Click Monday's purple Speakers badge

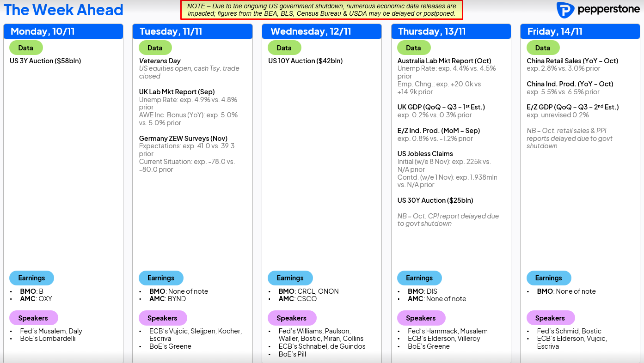pyautogui.click(x=33, y=318)
